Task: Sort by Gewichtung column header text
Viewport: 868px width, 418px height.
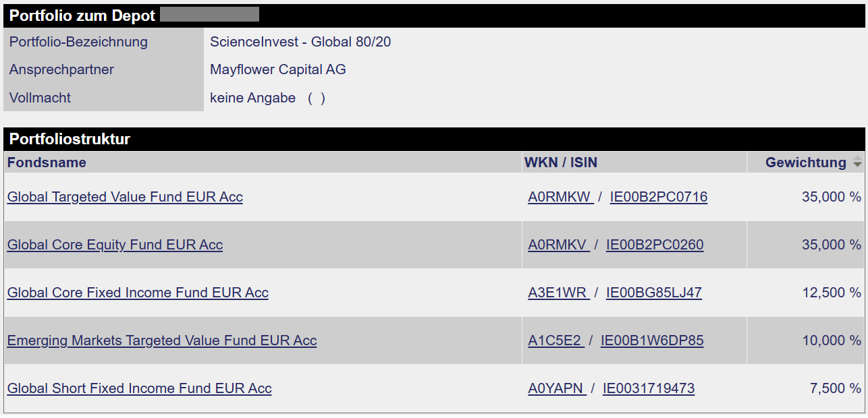Action: tap(805, 162)
